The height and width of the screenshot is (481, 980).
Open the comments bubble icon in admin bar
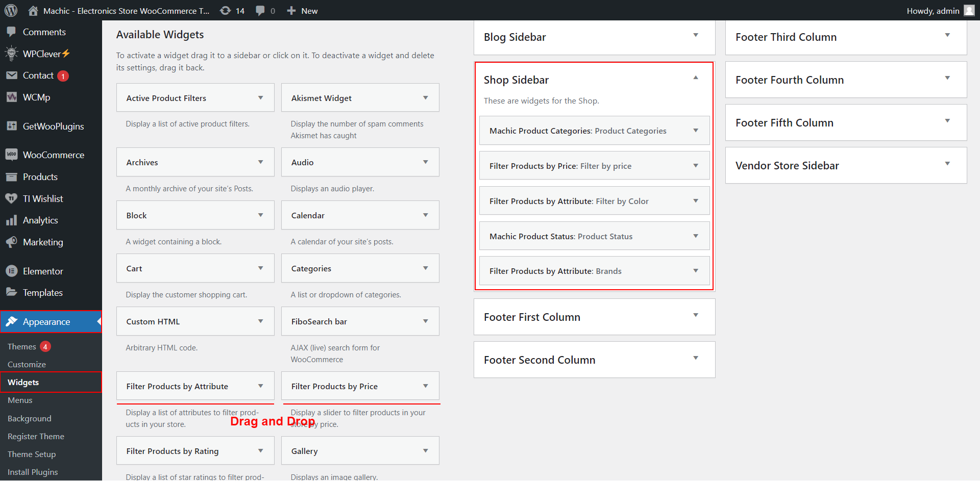pyautogui.click(x=260, y=11)
